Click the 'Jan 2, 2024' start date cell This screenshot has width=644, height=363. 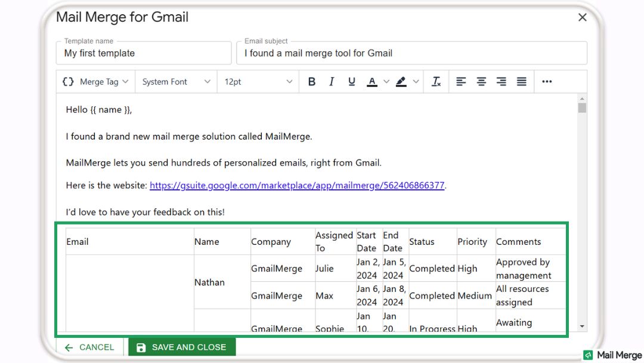pyautogui.click(x=369, y=269)
